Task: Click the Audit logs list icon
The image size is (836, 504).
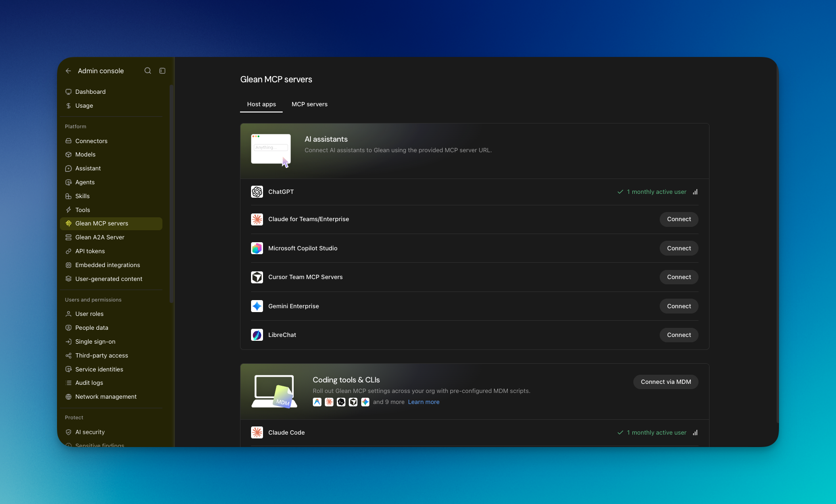Action: point(69,383)
